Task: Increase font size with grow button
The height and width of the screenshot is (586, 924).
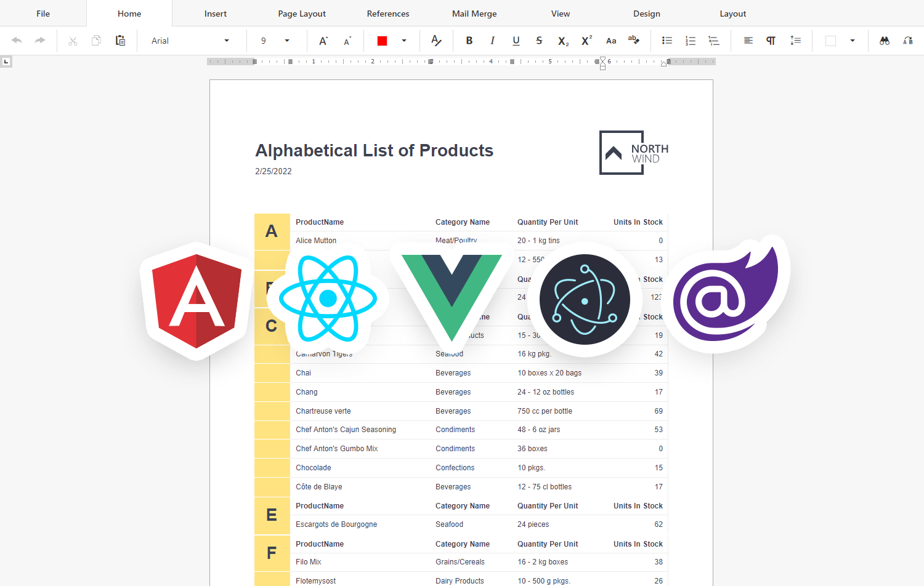Action: [323, 41]
